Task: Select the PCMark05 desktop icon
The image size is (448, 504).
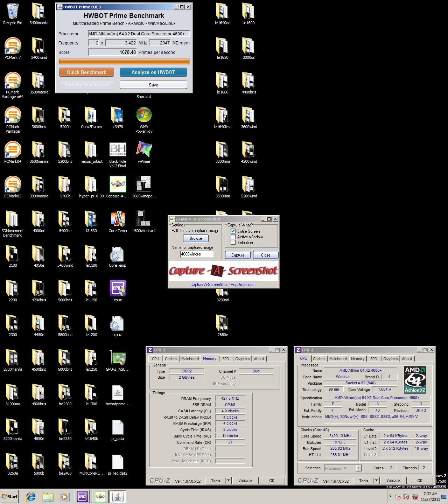Action: tap(13, 185)
